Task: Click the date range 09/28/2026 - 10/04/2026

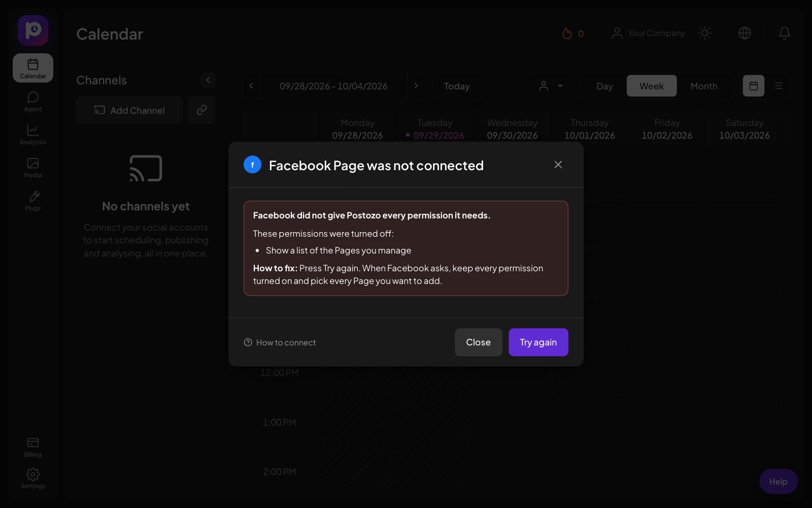Action: click(333, 86)
